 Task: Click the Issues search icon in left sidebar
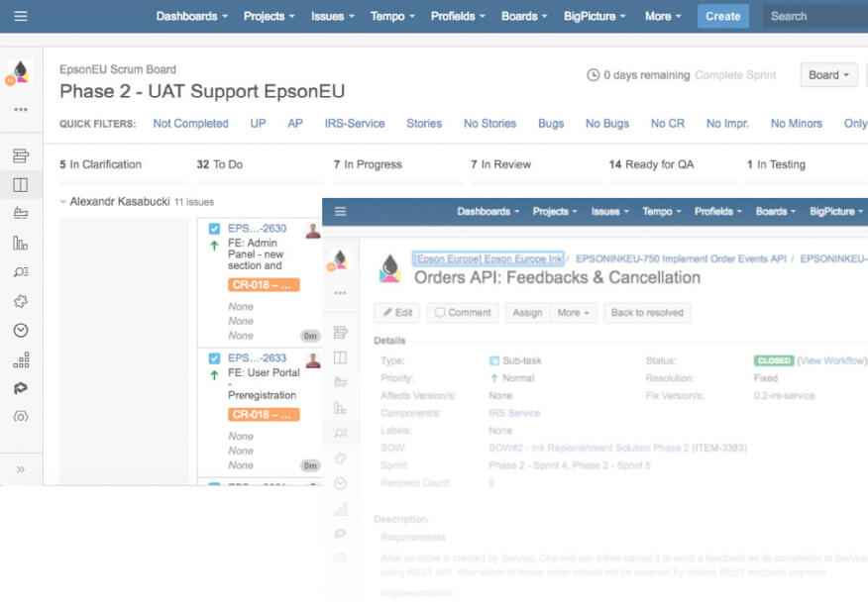(21, 271)
